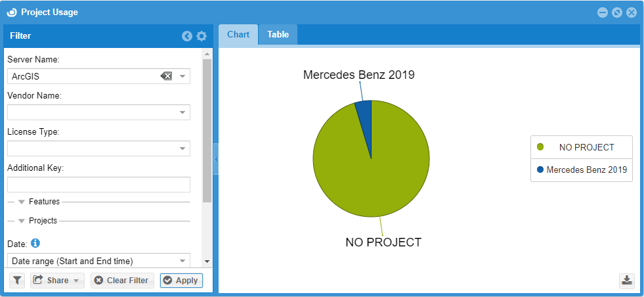Clear the ArcGIS server name value
Viewport: 644px width, 297px height.
click(x=166, y=76)
